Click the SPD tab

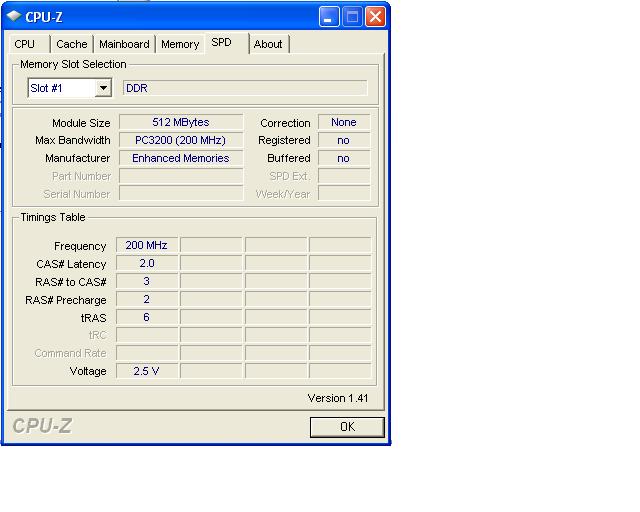(221, 43)
